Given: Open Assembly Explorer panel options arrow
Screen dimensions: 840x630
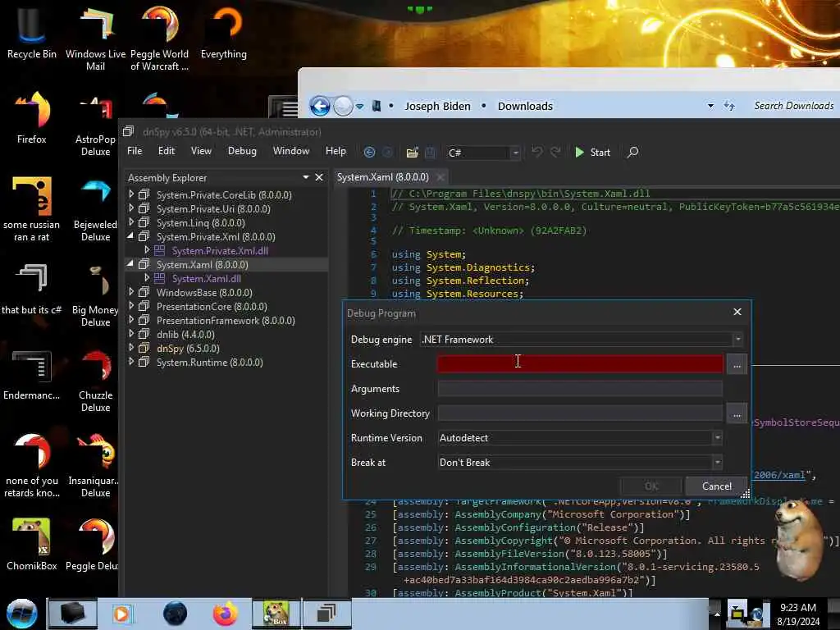Looking at the screenshot, I should point(305,177).
